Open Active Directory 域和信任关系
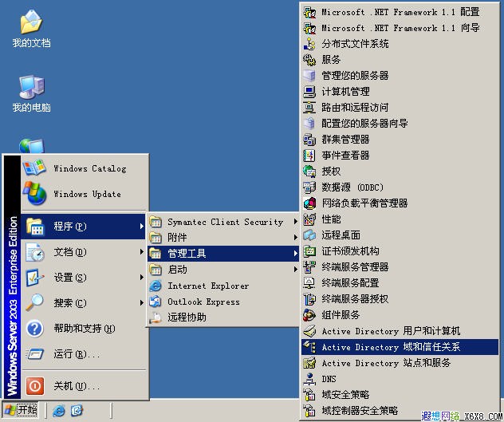 pyautogui.click(x=400, y=347)
